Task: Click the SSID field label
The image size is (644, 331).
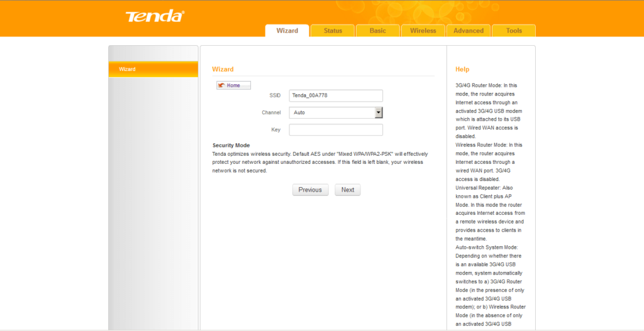Action: [274, 95]
